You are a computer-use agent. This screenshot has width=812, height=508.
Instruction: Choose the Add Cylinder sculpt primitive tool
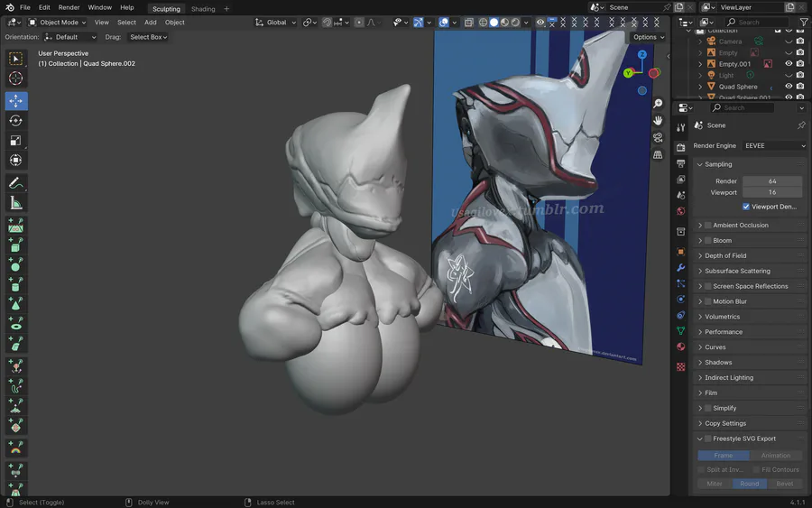16,283
